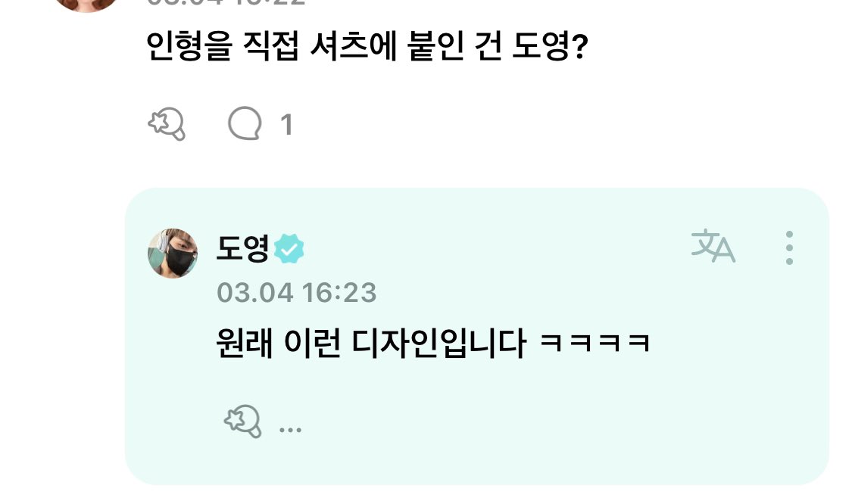Open the three-dot more options menu
Image resolution: width=852 pixels, height=504 pixels.
coord(789,247)
